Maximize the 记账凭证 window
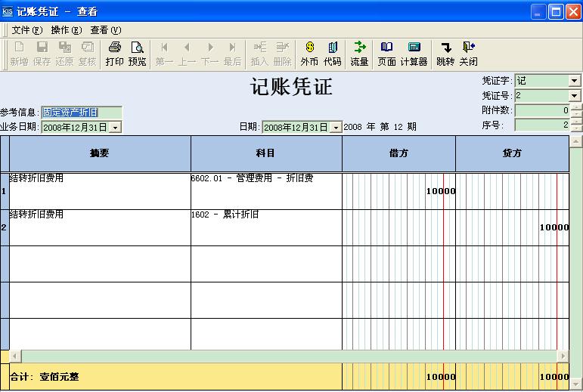This screenshot has width=583, height=392. 557,11
